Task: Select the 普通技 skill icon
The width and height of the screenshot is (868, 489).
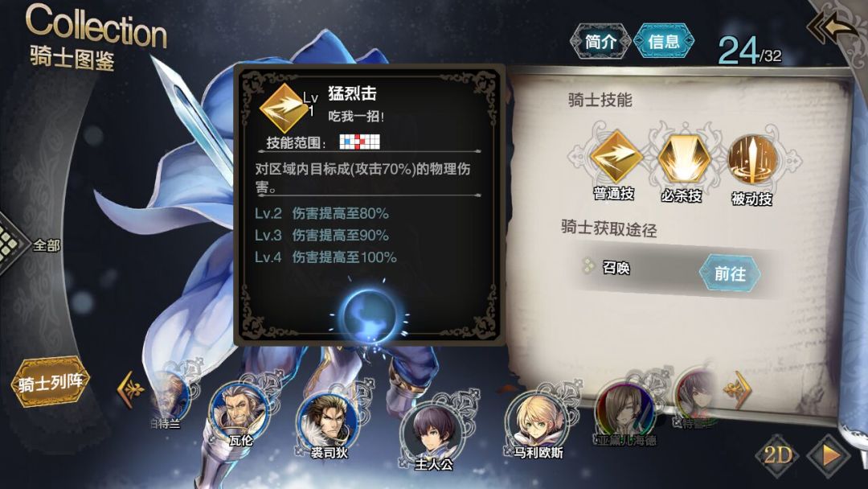Action: coord(616,157)
